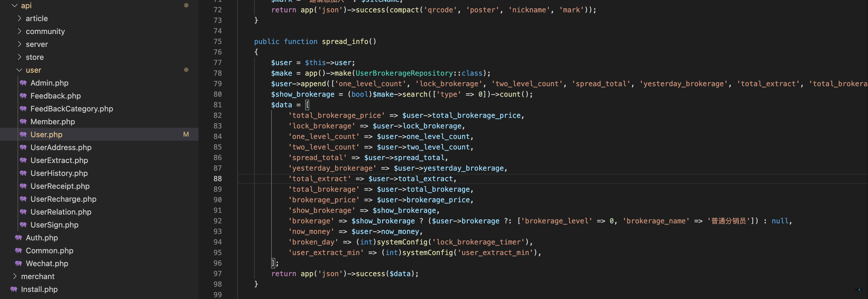
Task: Open Auth.php file
Action: (42, 237)
